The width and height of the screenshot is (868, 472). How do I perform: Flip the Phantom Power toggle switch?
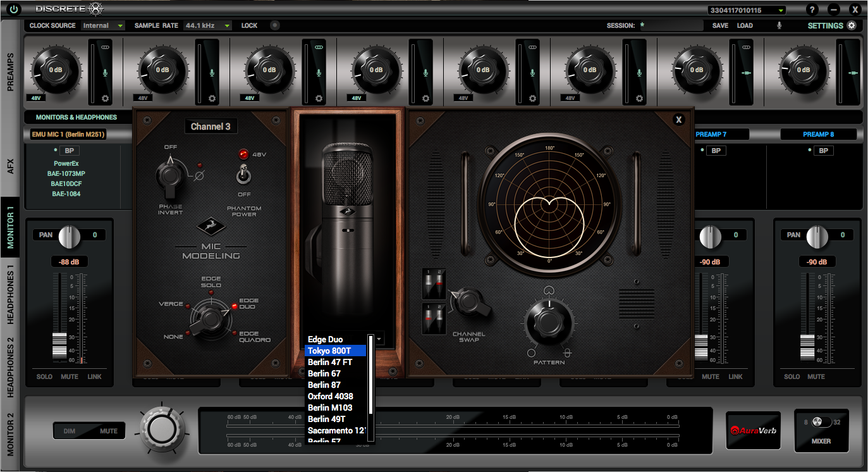click(x=243, y=173)
